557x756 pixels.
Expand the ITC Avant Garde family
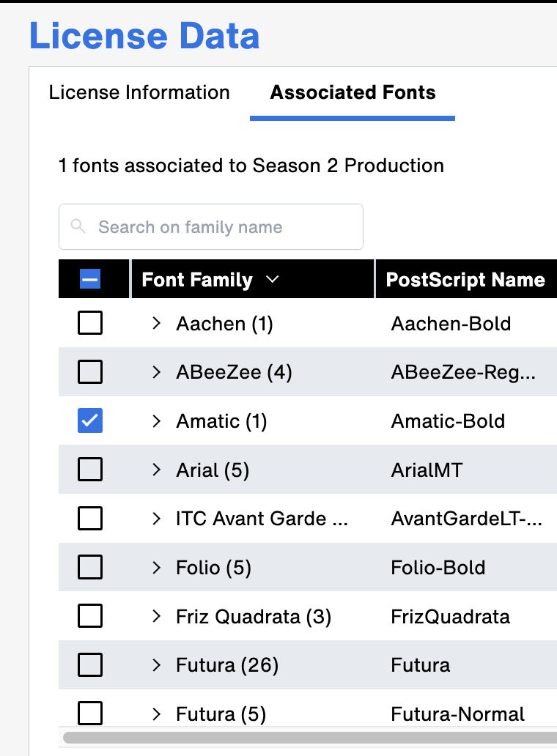(x=156, y=519)
